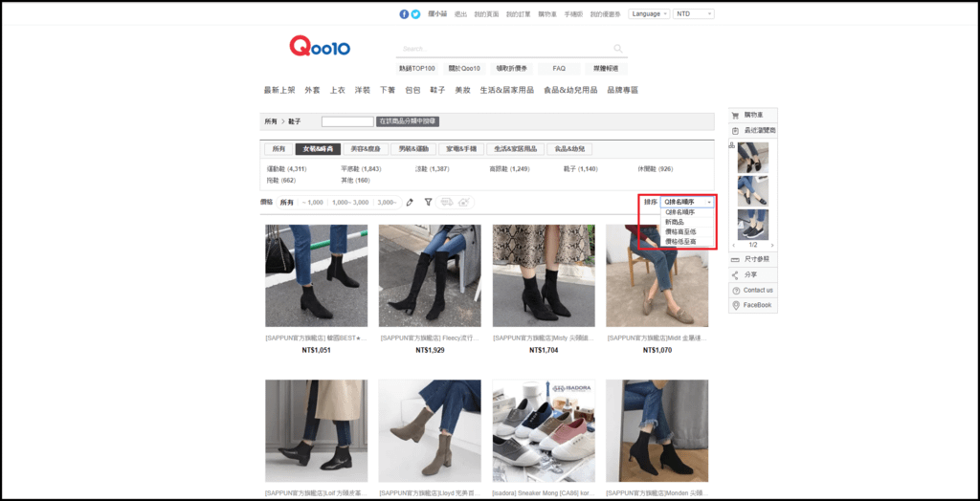Click 分享 share in sidebar
Viewport: 980px width, 501px height.
point(753,274)
